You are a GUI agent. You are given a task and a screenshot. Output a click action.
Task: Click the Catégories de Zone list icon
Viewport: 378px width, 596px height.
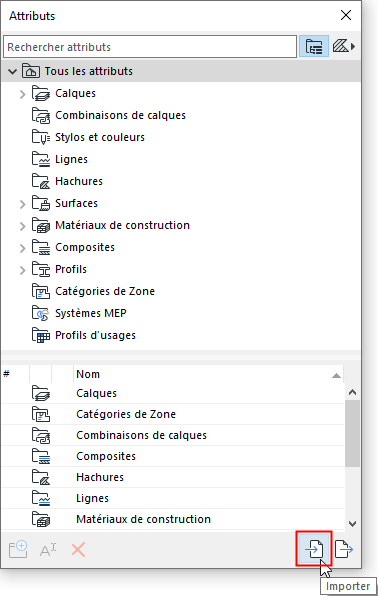click(41, 414)
